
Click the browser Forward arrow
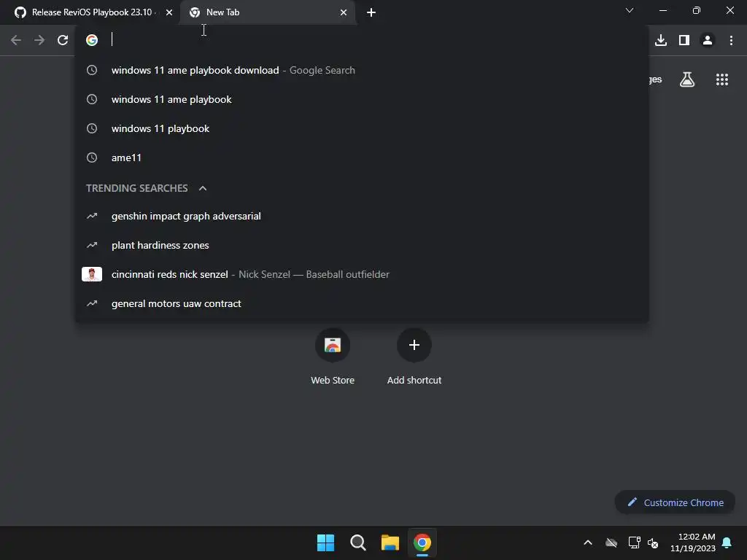[x=39, y=40]
